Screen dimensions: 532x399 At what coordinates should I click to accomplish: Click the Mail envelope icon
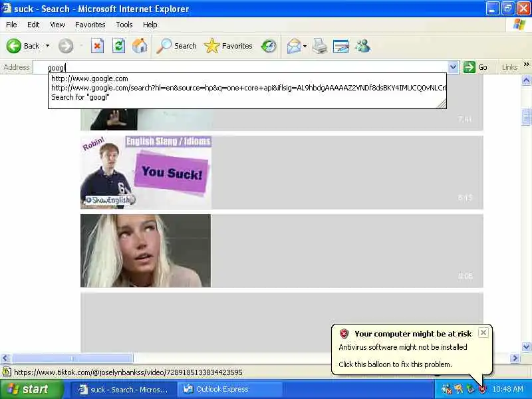click(294, 46)
